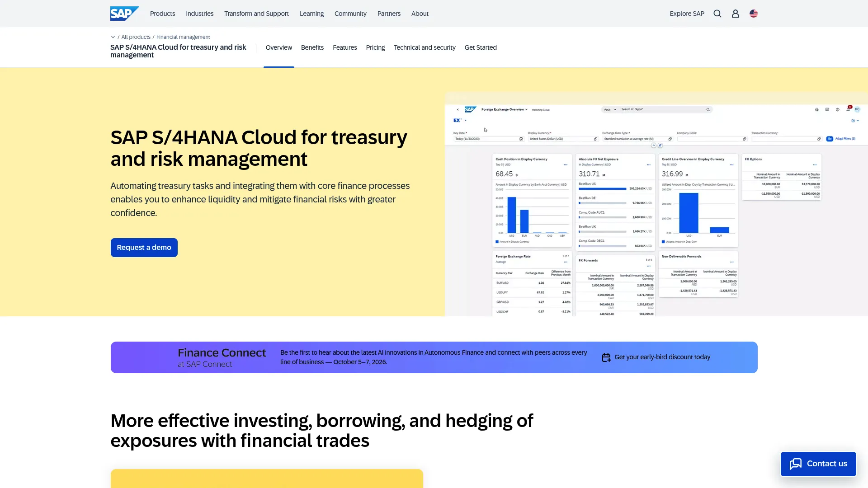
Task: Open the About menu
Action: click(x=420, y=14)
